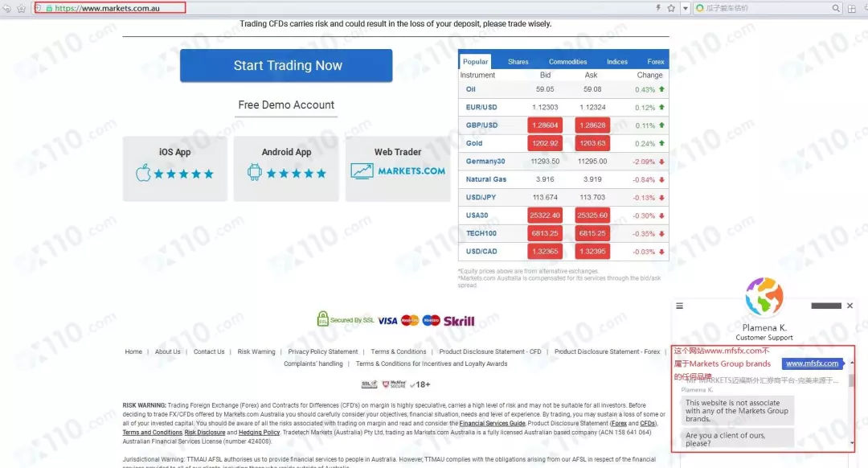Switch to the Shares tab

518,61
